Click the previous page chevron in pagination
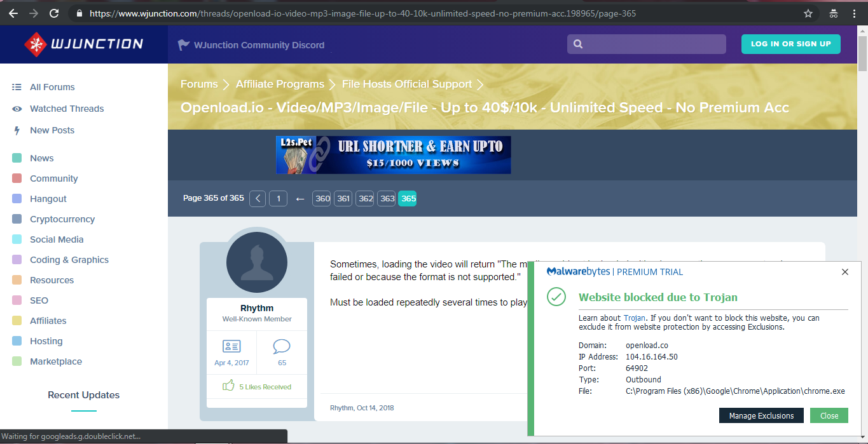 (x=258, y=198)
